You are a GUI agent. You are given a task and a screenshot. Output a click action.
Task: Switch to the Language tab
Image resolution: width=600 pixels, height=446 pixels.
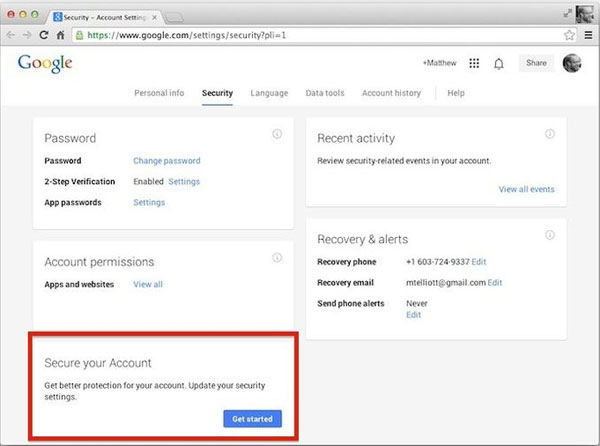[269, 93]
